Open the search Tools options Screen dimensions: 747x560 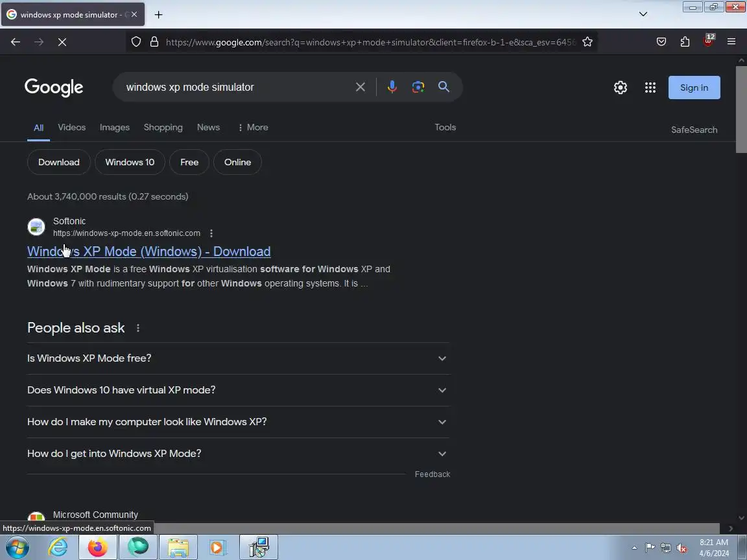click(445, 127)
